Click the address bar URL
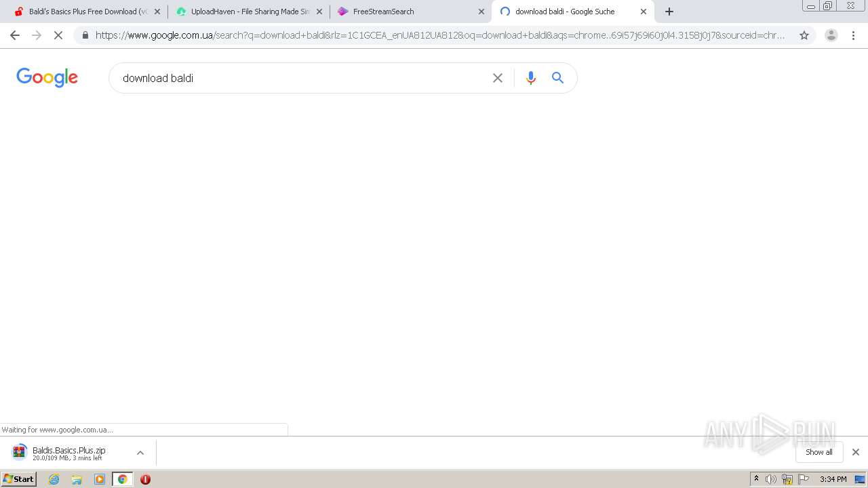 440,35
